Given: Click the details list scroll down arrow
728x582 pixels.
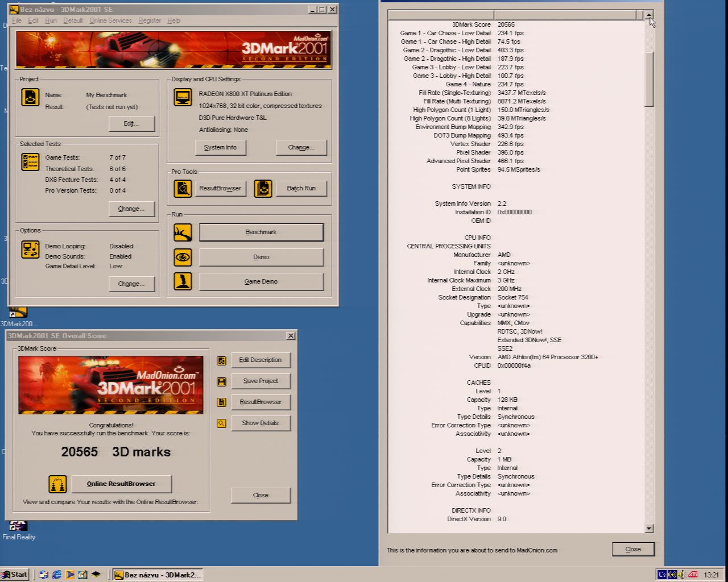Looking at the screenshot, I should [x=649, y=529].
